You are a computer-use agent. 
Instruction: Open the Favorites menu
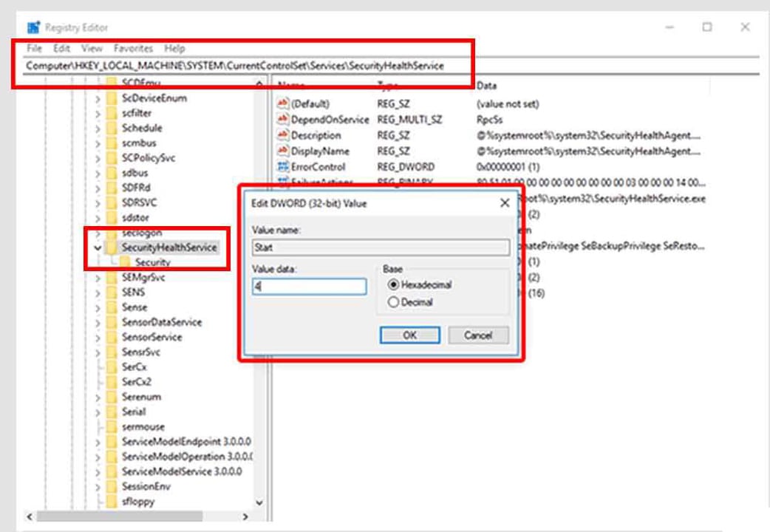(x=133, y=48)
